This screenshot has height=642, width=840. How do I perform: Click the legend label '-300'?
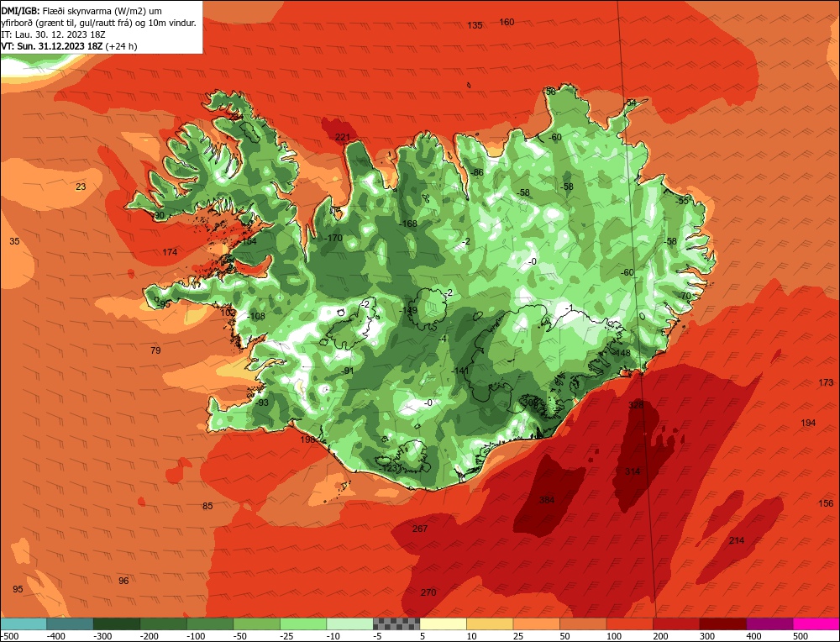pos(102,636)
